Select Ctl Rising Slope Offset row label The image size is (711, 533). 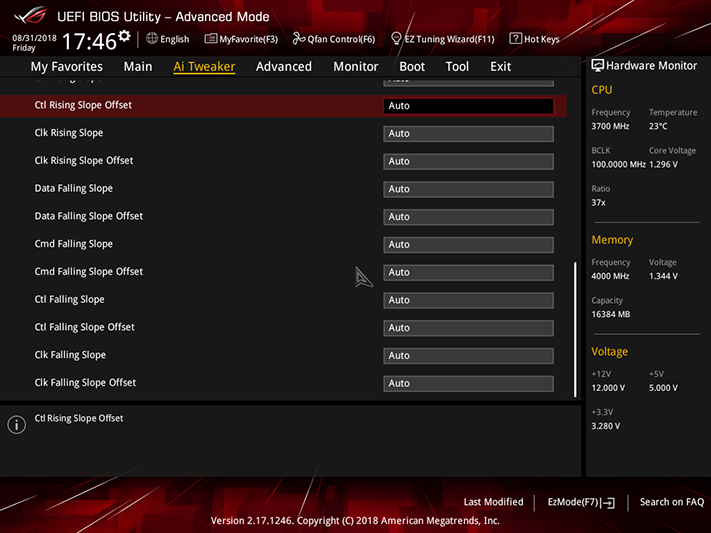tap(83, 105)
